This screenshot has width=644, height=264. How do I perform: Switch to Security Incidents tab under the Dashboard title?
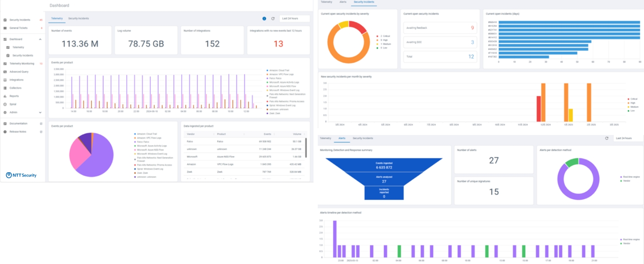tap(78, 19)
